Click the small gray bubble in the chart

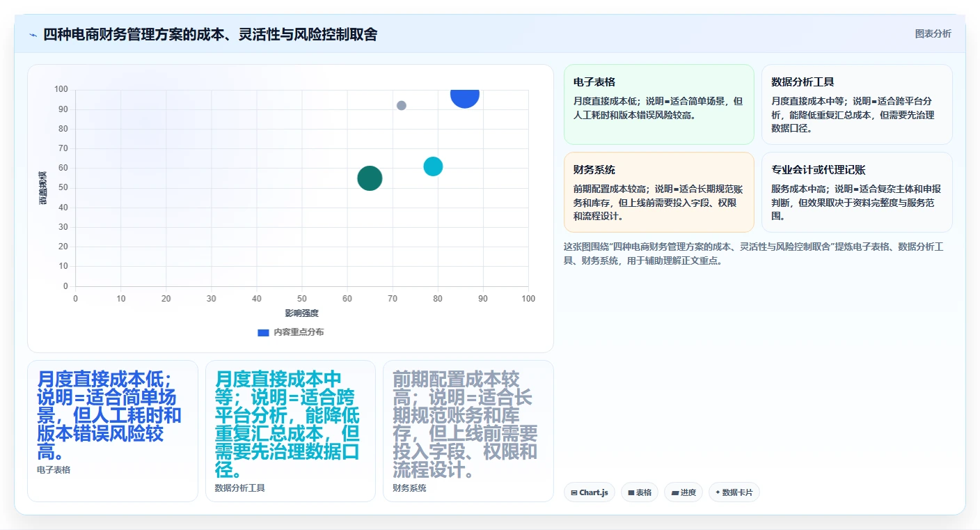(x=402, y=106)
